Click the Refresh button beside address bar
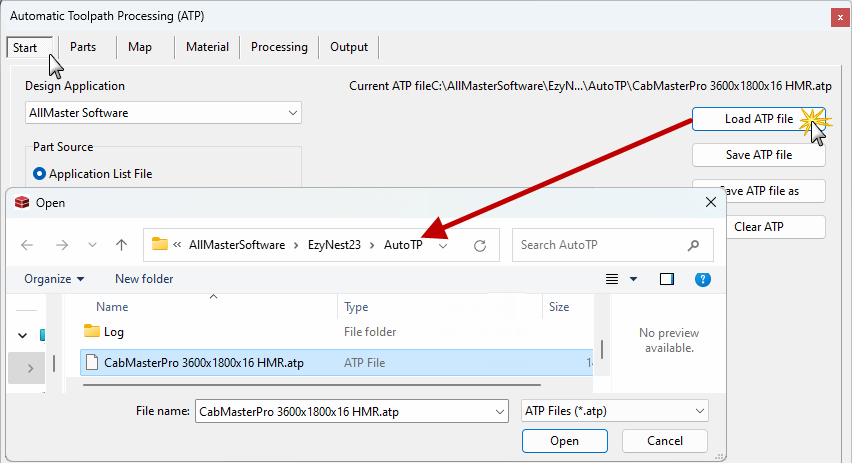The width and height of the screenshot is (852, 463). (480, 245)
